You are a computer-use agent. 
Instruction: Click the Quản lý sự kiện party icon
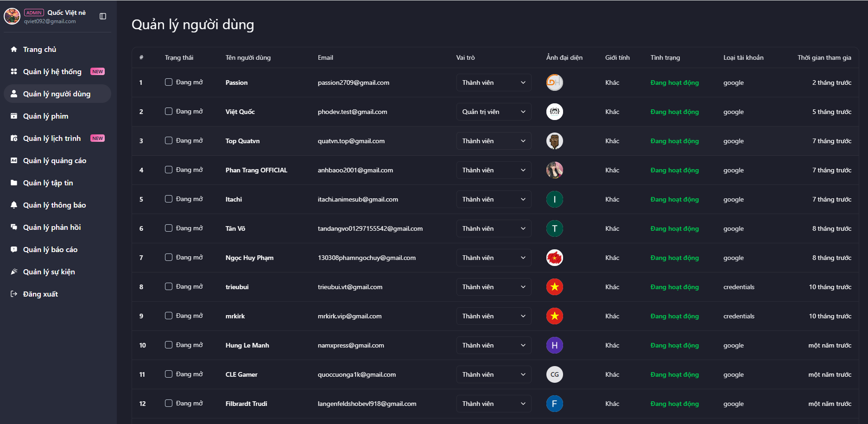click(x=14, y=272)
